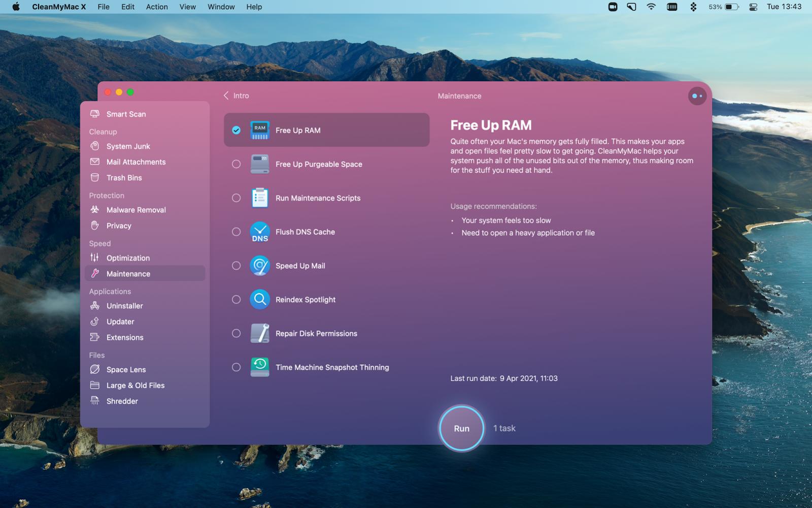
Task: Select Time Machine Snapshot Thinning label
Action: coord(332,367)
